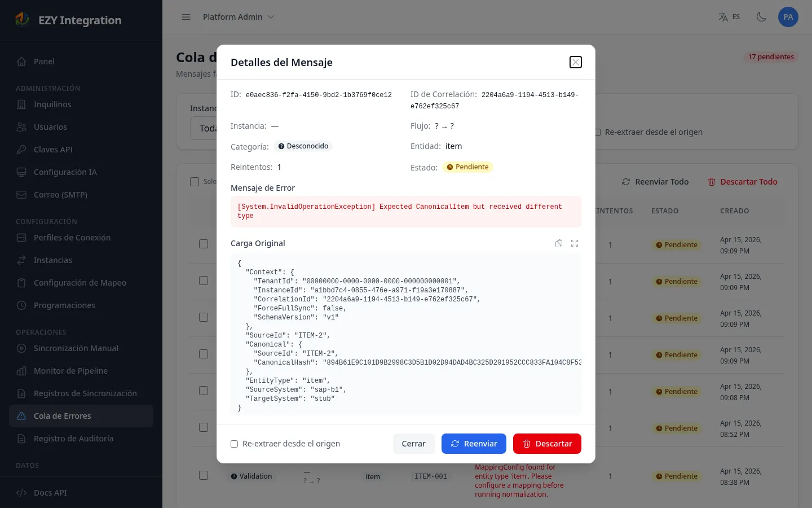Click the Pendiente status badge in dialog
Viewport: 812px width, 508px height.
467,167
